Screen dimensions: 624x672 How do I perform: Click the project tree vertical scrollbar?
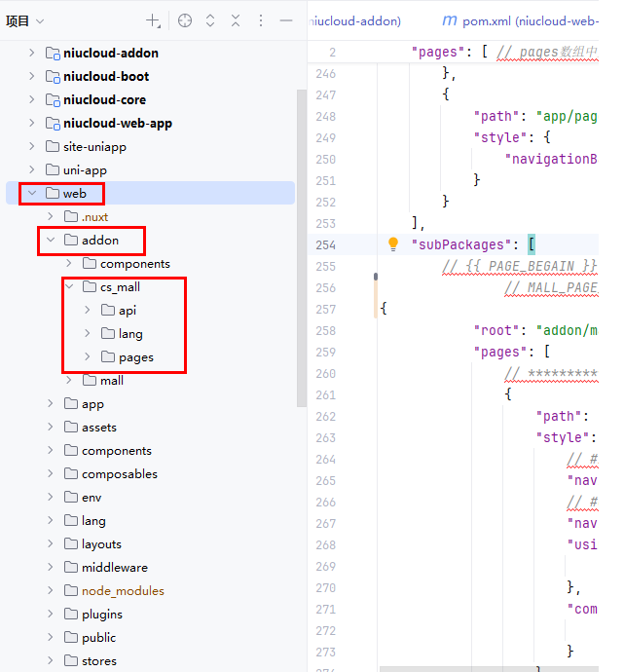click(301, 243)
